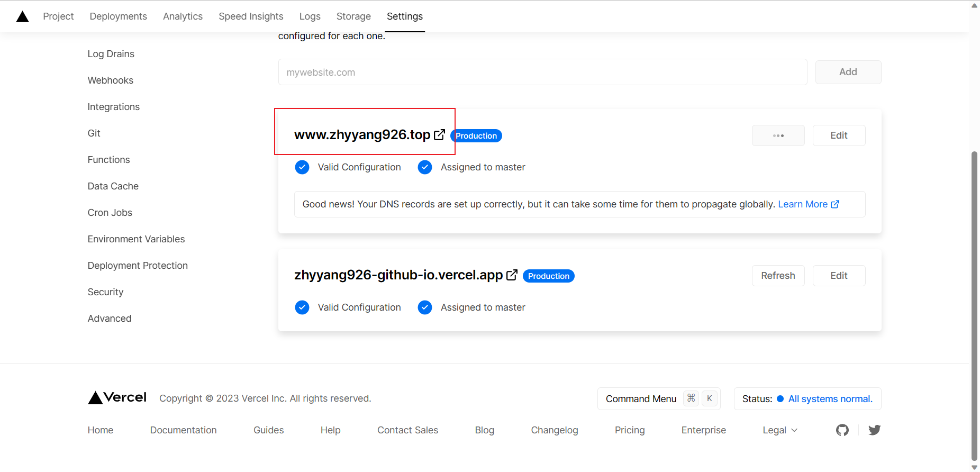Screen dimensions: 980x472
Task: Click Production badge on vercel.app domain
Action: 549,276
